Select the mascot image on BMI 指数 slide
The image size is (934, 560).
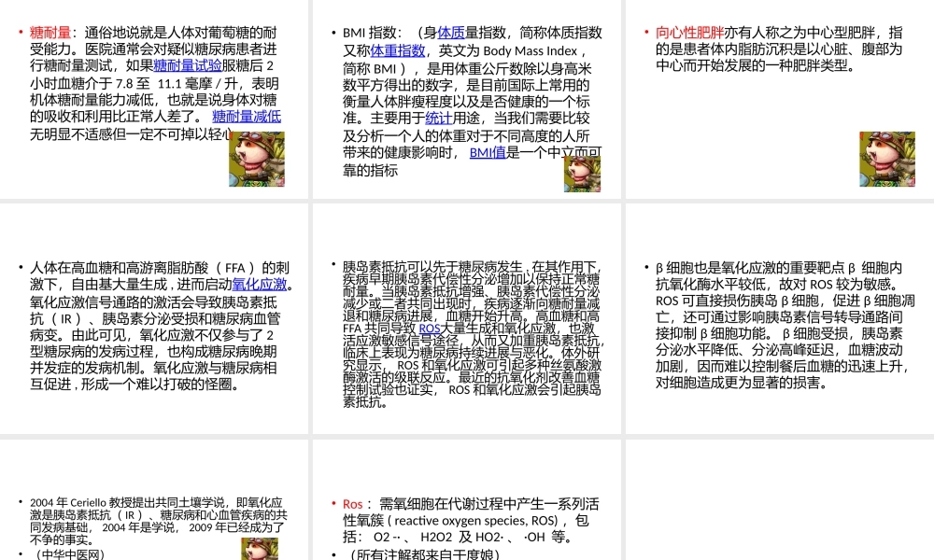[x=582, y=173]
